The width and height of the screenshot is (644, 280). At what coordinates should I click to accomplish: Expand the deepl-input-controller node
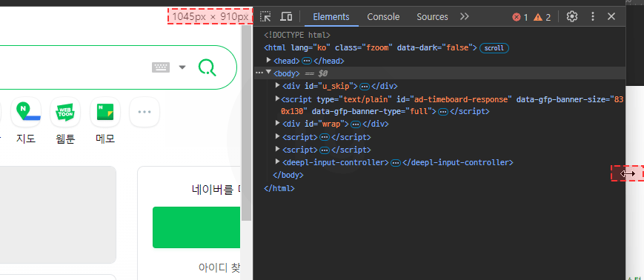tap(278, 161)
